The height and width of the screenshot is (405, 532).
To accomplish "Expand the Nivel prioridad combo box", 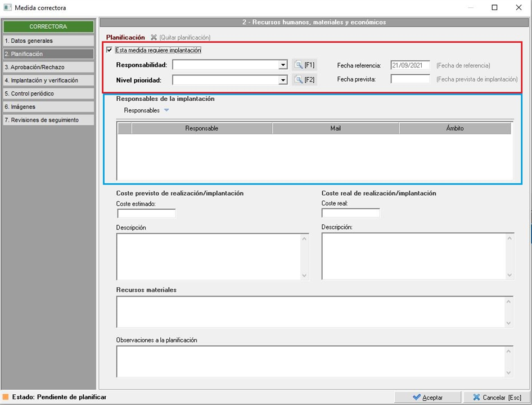I will tap(283, 80).
